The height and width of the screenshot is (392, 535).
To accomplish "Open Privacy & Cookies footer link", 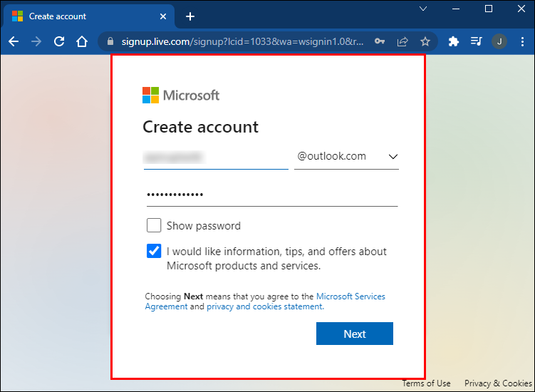I will (498, 383).
